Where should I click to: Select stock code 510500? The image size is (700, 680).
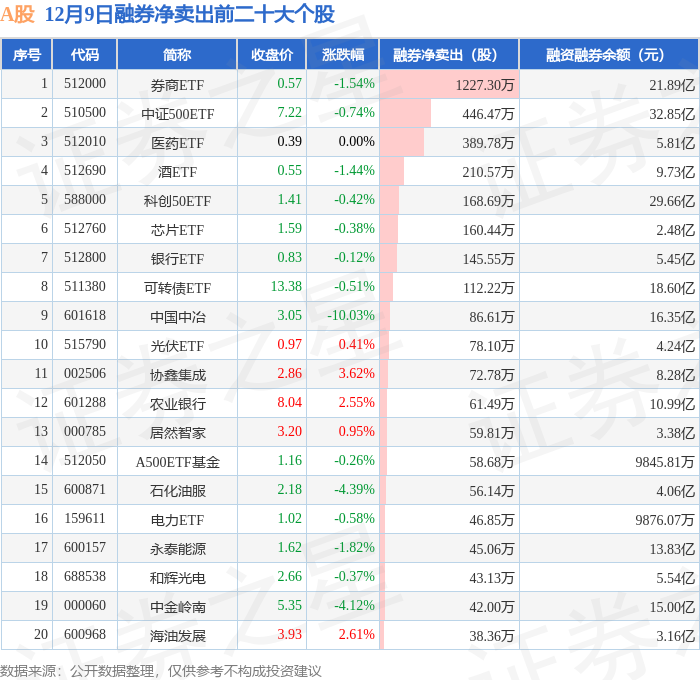click(x=85, y=113)
